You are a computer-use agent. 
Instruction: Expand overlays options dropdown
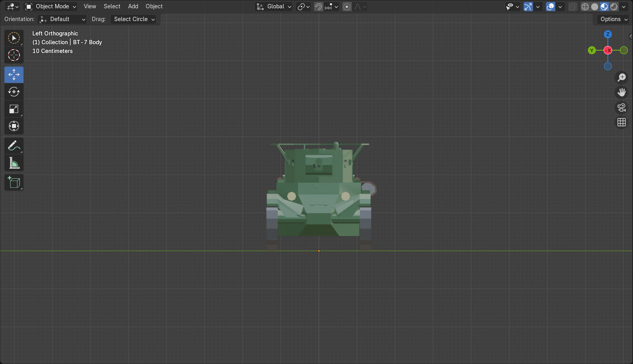tap(560, 6)
